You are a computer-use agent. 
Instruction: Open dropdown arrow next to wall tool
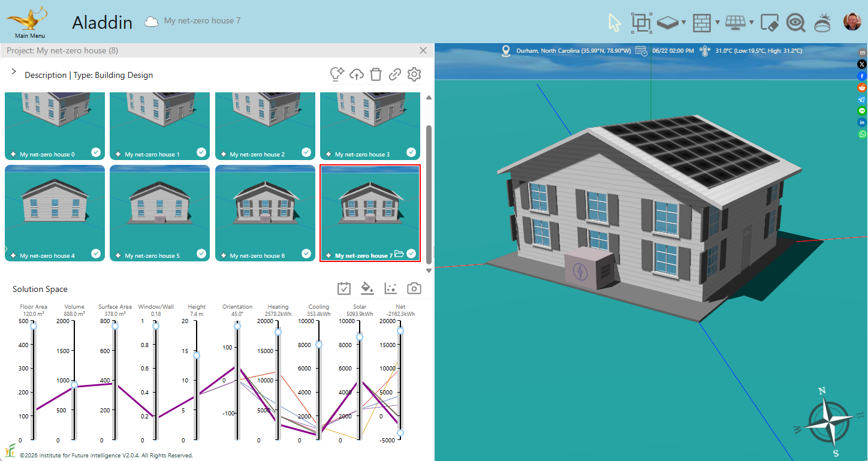718,23
